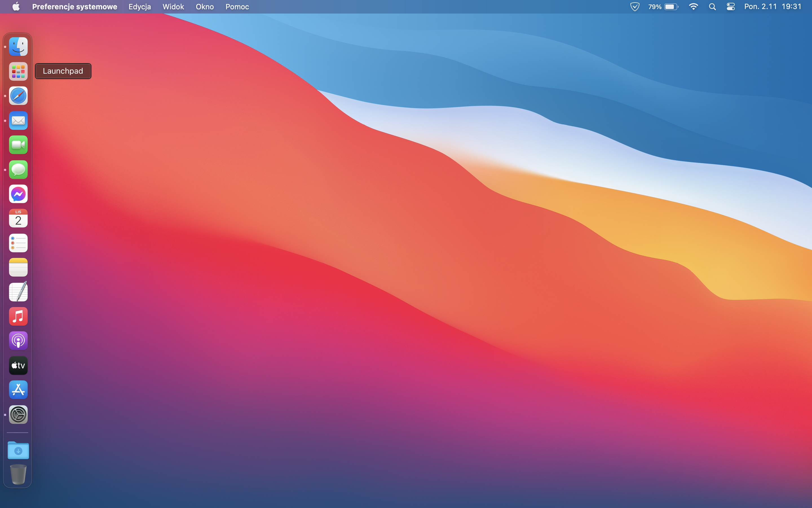Start FaceTime from the Dock
The width and height of the screenshot is (812, 508).
click(x=18, y=145)
